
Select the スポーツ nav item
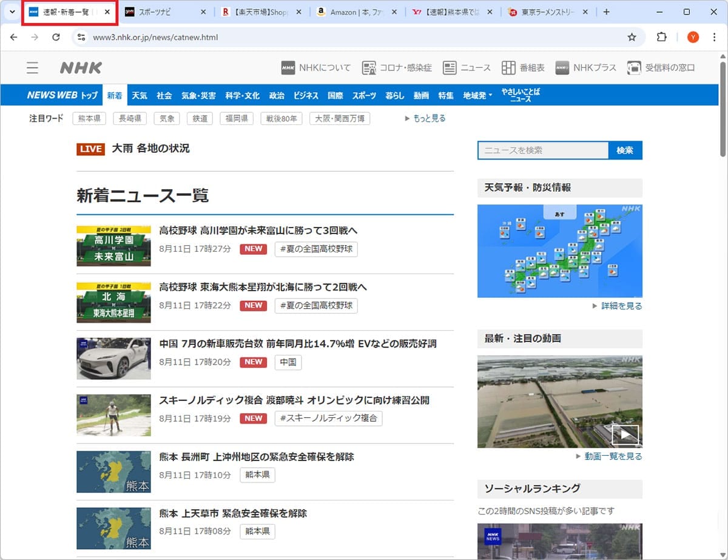[364, 95]
